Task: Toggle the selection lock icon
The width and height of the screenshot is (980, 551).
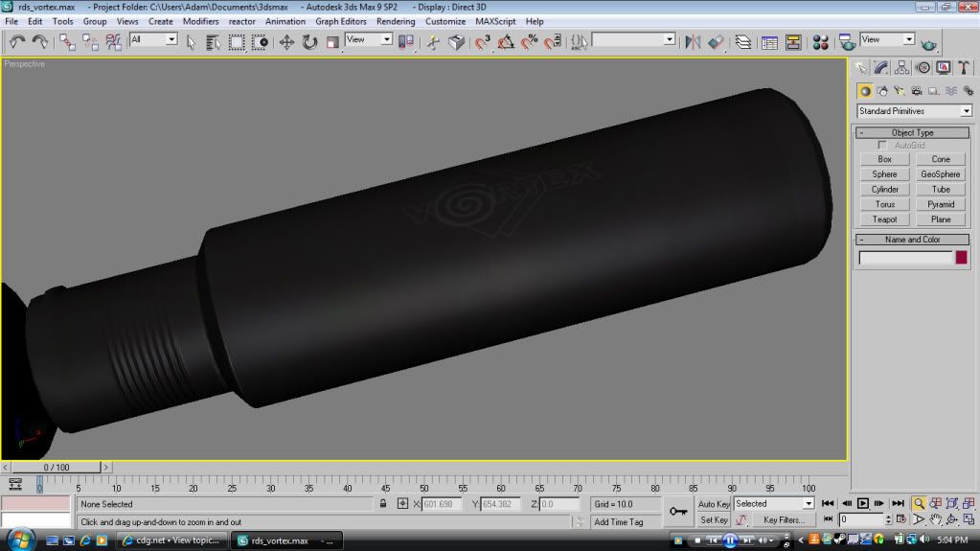Action: (383, 504)
